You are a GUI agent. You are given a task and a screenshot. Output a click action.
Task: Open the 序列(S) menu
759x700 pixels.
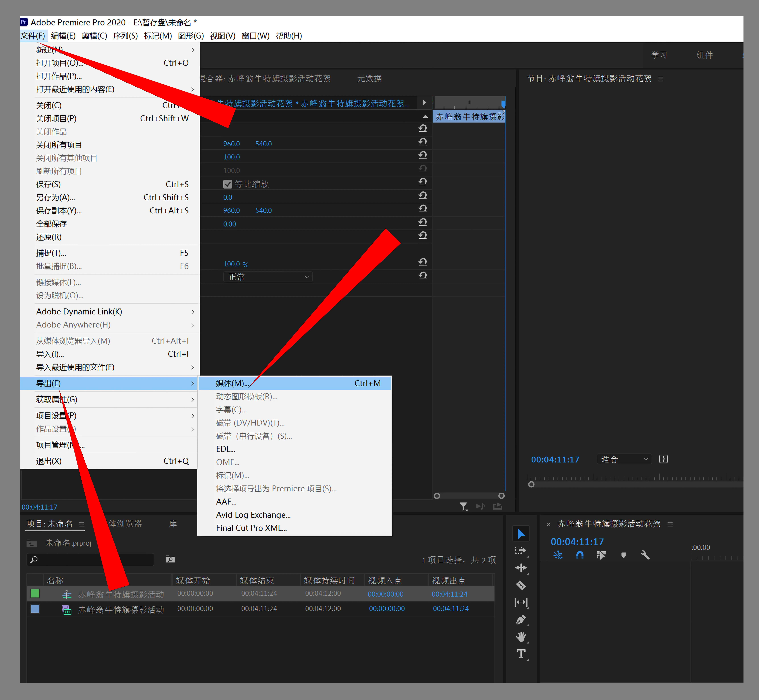(125, 36)
